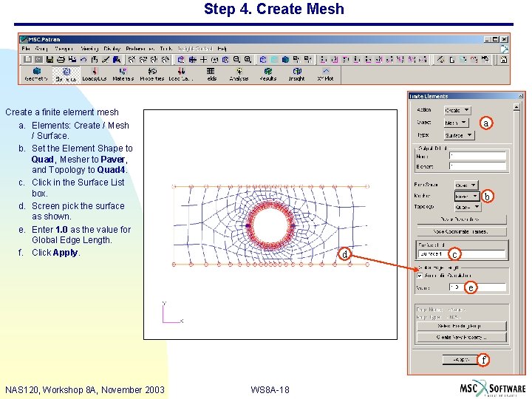Click the Fit View toolbar icon
Viewport: 532px width, 399px height.
pos(192,60)
